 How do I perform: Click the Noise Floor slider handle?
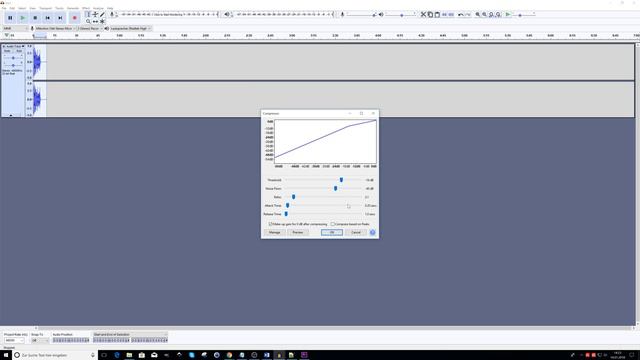point(336,189)
